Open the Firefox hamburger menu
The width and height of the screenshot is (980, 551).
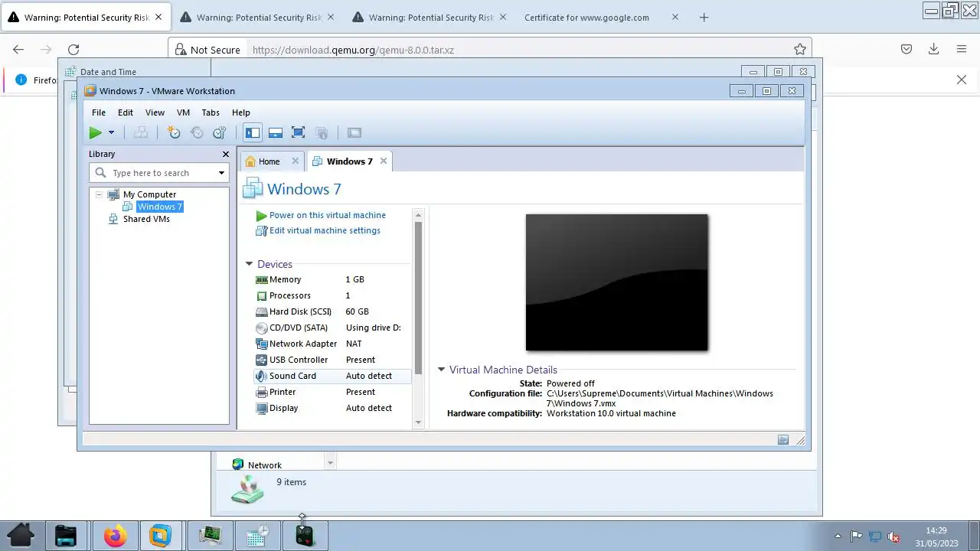coord(962,50)
